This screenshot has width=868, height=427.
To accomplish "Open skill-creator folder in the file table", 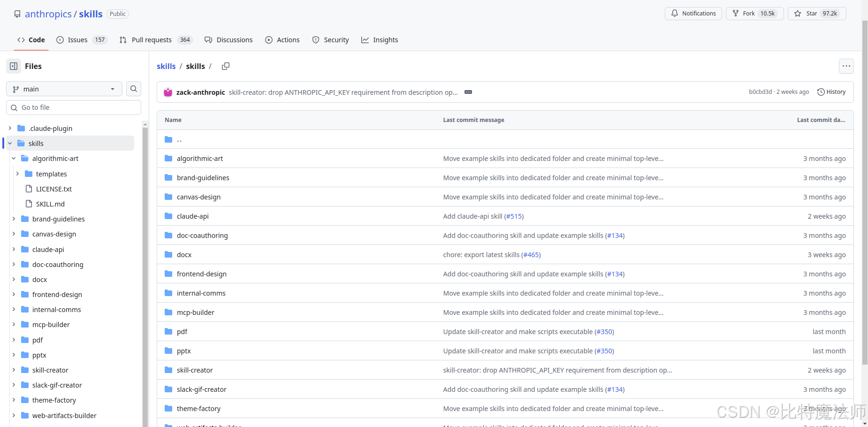I will (195, 370).
